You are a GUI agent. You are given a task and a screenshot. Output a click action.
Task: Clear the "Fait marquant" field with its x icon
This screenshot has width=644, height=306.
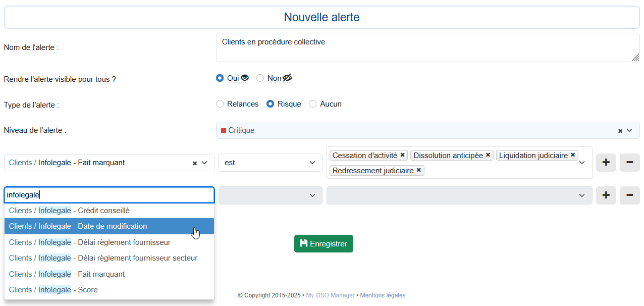click(x=194, y=163)
